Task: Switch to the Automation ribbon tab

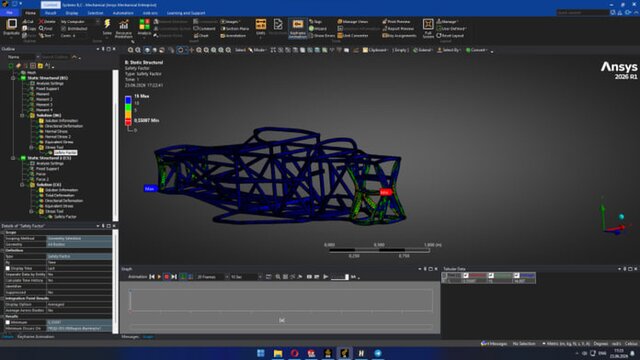Action: [x=123, y=13]
